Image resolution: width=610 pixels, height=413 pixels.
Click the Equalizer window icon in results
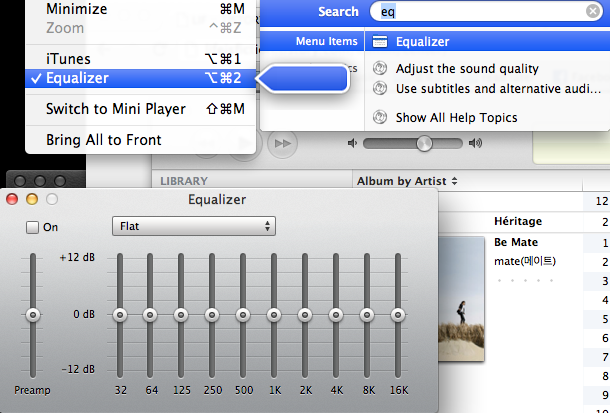tap(380, 42)
